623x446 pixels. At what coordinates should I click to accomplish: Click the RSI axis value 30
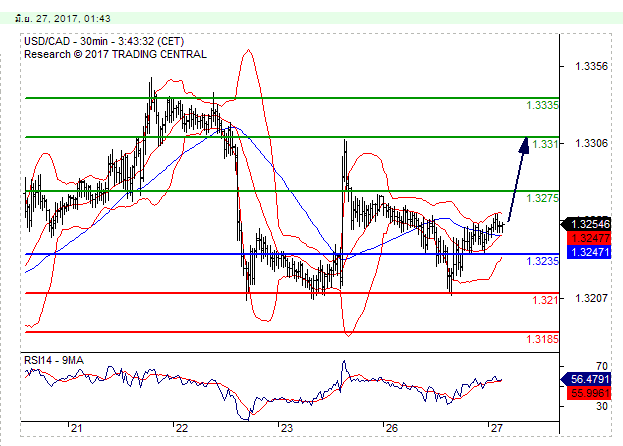click(602, 406)
